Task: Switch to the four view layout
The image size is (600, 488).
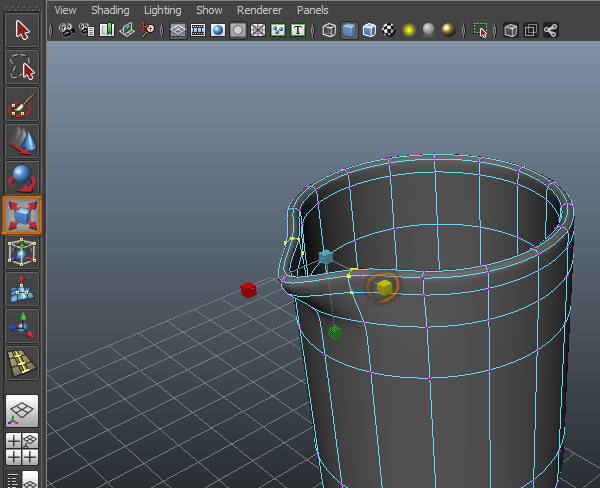Action: (x=22, y=449)
